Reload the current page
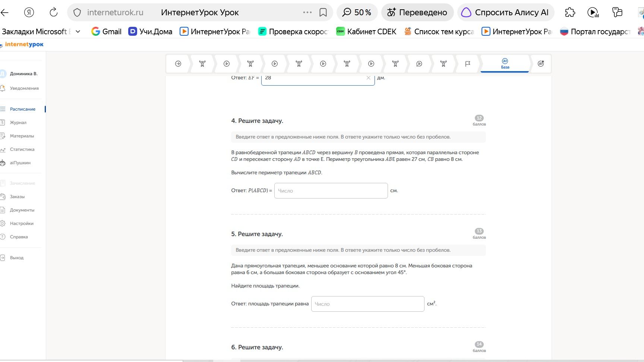This screenshot has width=644, height=362. [54, 12]
